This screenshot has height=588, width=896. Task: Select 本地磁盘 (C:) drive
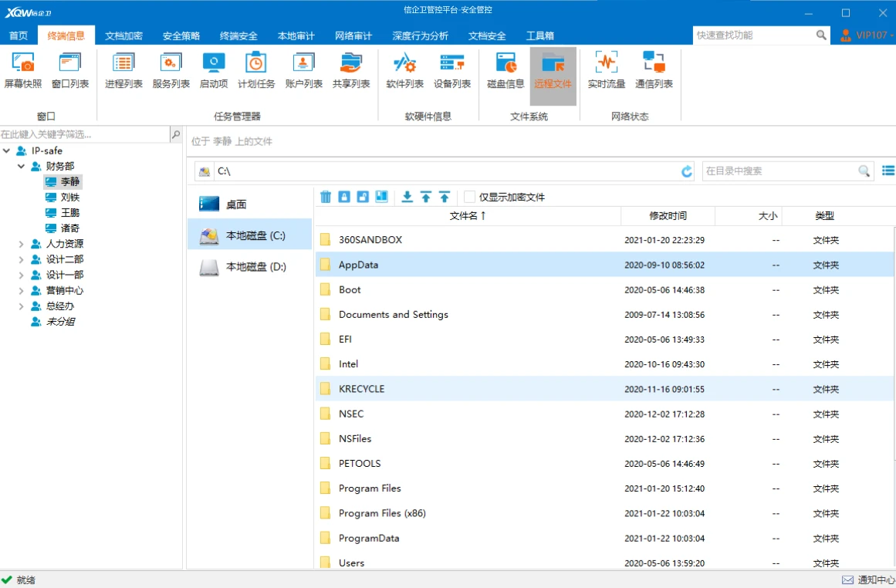(x=250, y=235)
